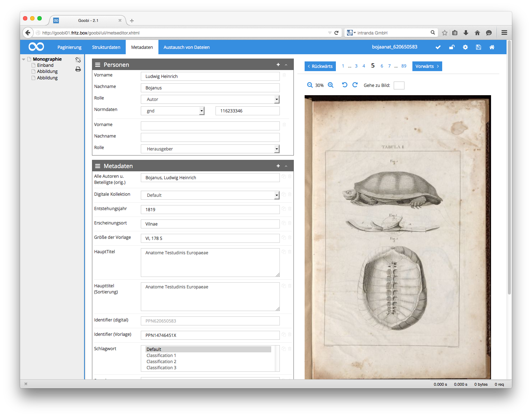
Task: Click the Identifier (Vorlage) field
Action: coord(210,335)
